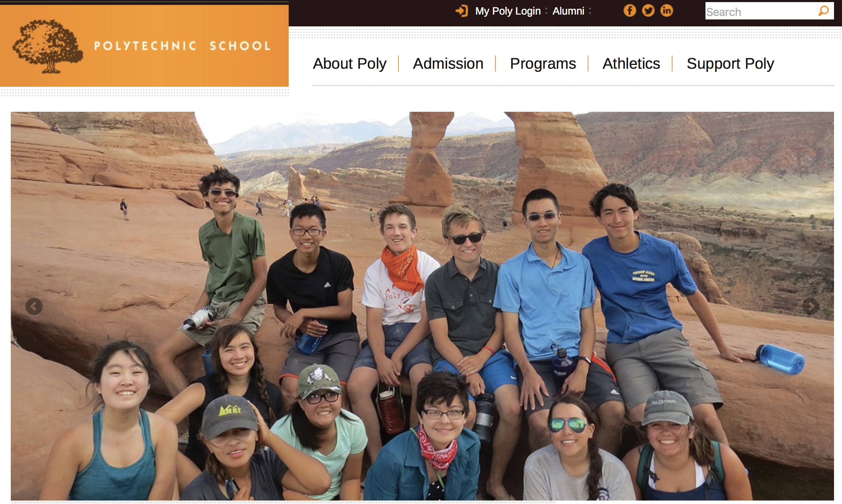Click the search magnifier icon
The image size is (842, 504).
[x=824, y=11]
